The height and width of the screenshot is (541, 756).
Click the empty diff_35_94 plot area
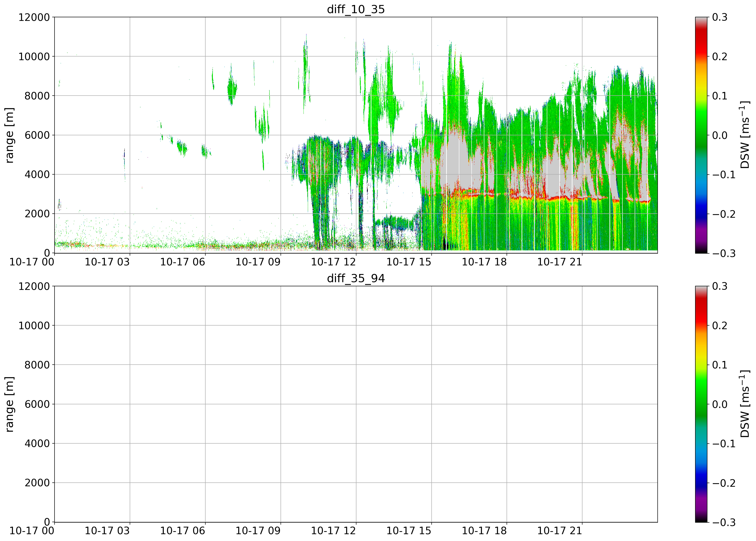click(356, 404)
